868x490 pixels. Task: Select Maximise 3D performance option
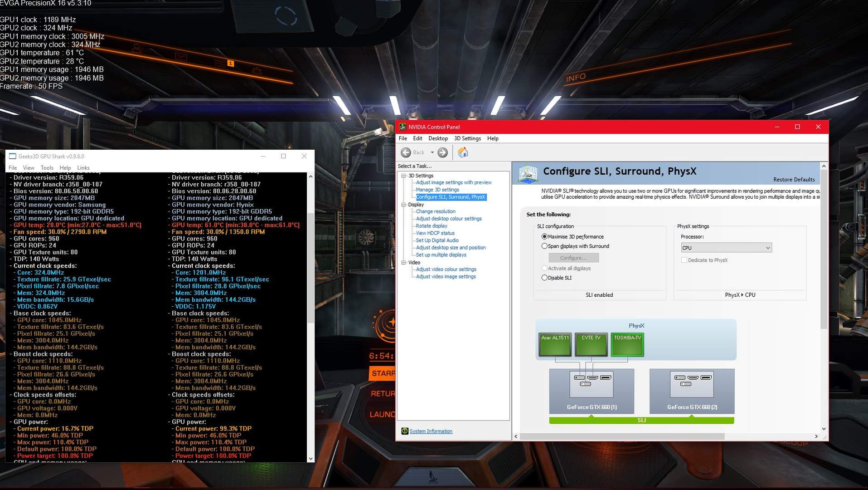(544, 236)
